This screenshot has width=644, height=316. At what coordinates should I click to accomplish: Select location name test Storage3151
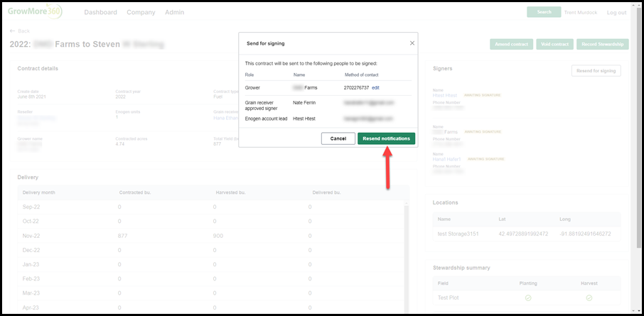pyautogui.click(x=458, y=234)
